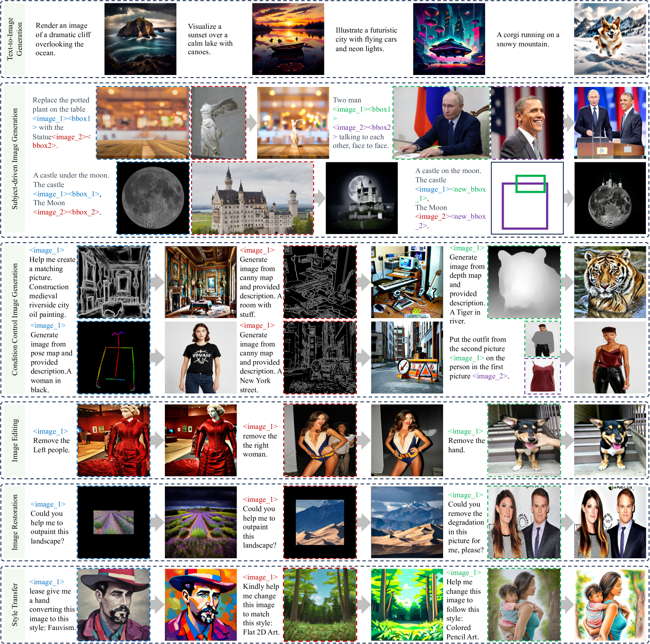Open the Flat 2D Art forest result
The height and width of the screenshot is (644, 650).
coord(407,605)
